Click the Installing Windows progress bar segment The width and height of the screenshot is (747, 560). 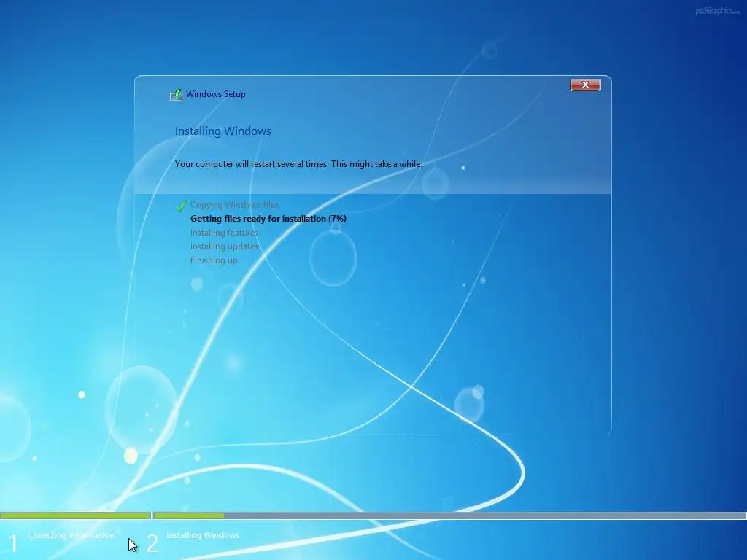click(450, 516)
